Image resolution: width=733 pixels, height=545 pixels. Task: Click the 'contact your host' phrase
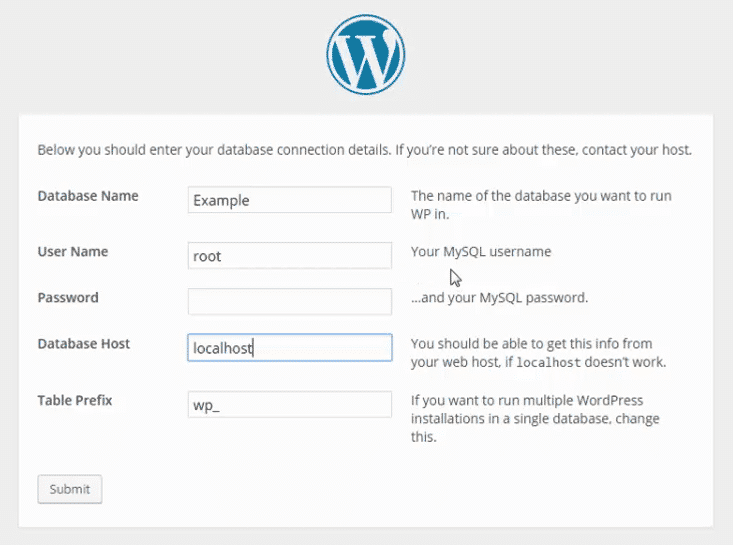637,150
